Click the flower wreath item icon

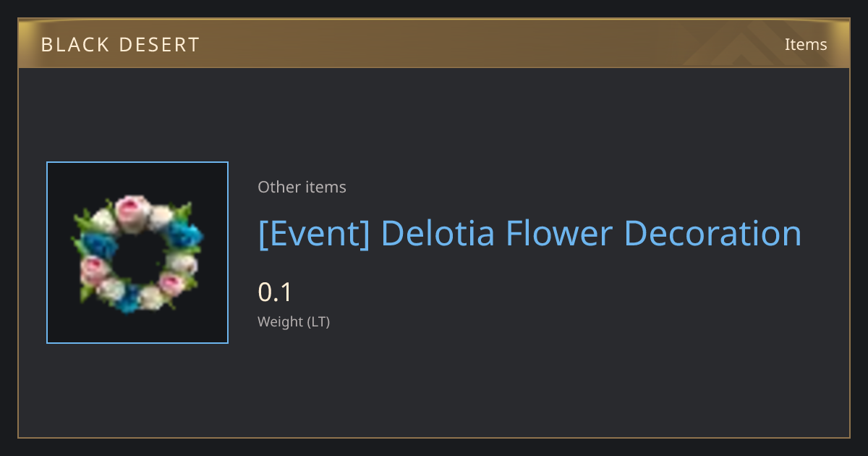(x=137, y=254)
